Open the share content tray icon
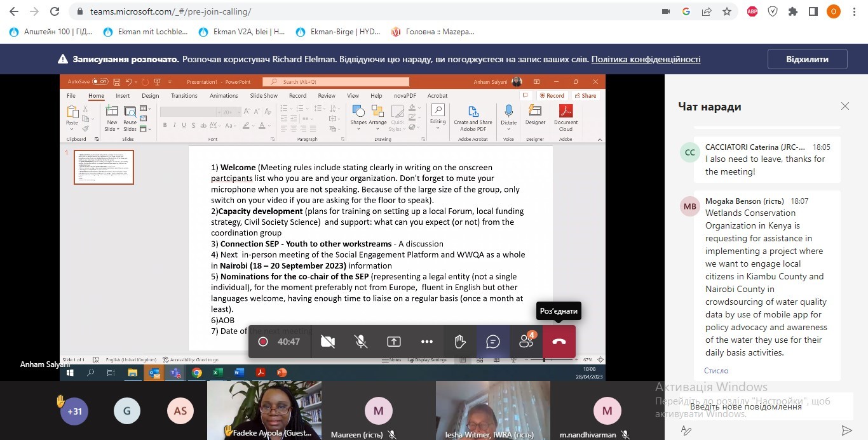This screenshot has width=868, height=440. coord(394,342)
